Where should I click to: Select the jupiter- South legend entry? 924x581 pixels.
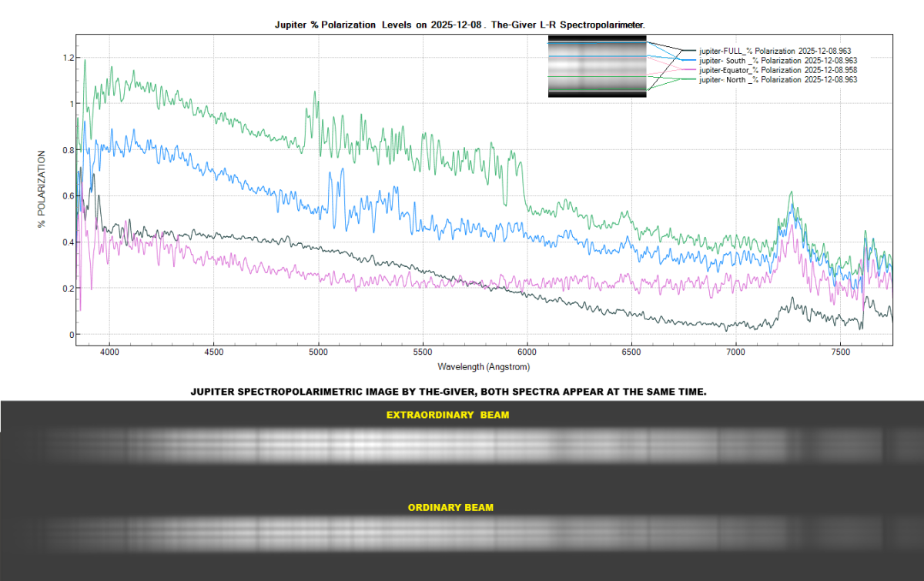[778, 60]
